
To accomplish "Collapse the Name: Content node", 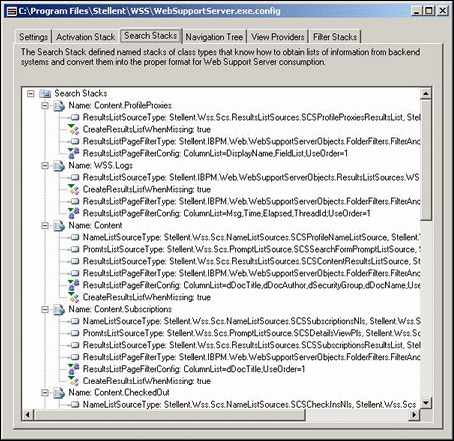I will click(x=45, y=226).
